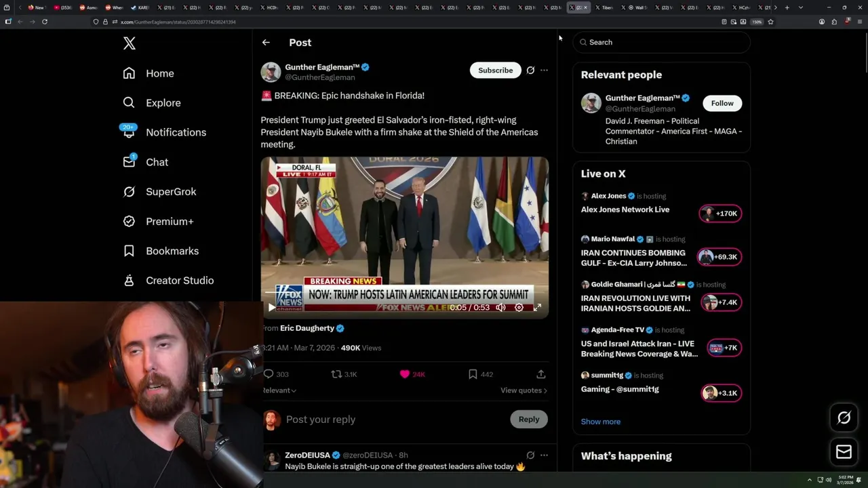868x488 pixels.
Task: Open Mario Nawfal's live broadcast
Action: [634, 258]
